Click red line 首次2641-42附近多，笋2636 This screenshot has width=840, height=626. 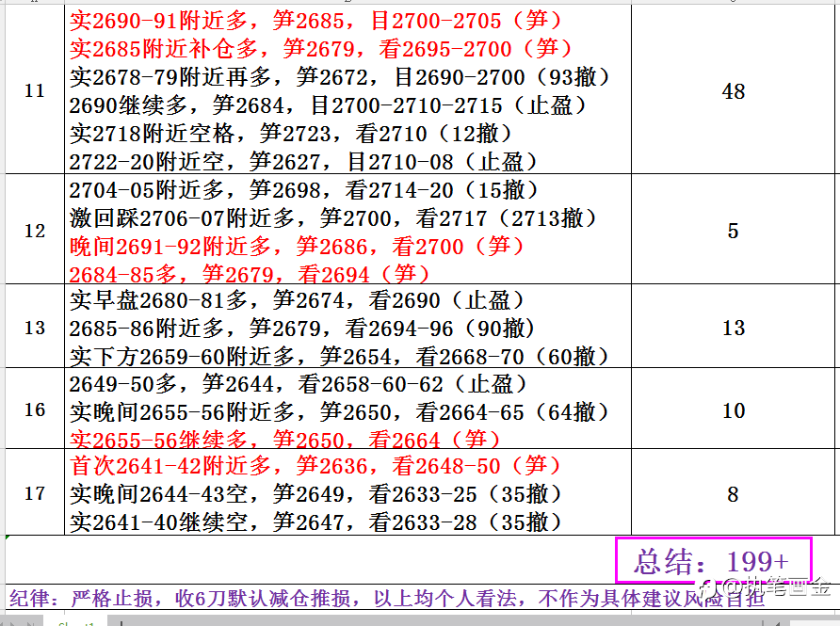315,466
